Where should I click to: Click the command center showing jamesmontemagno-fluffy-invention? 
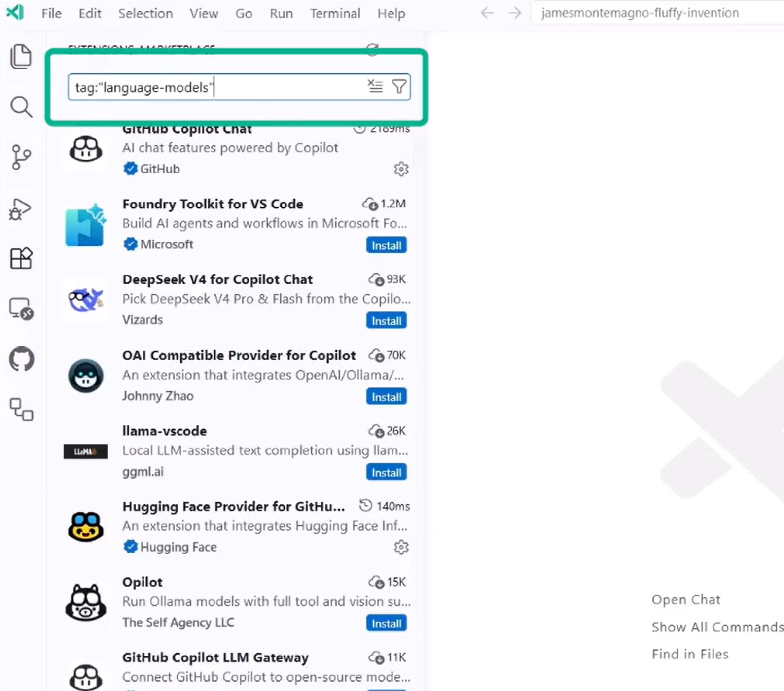(657, 13)
